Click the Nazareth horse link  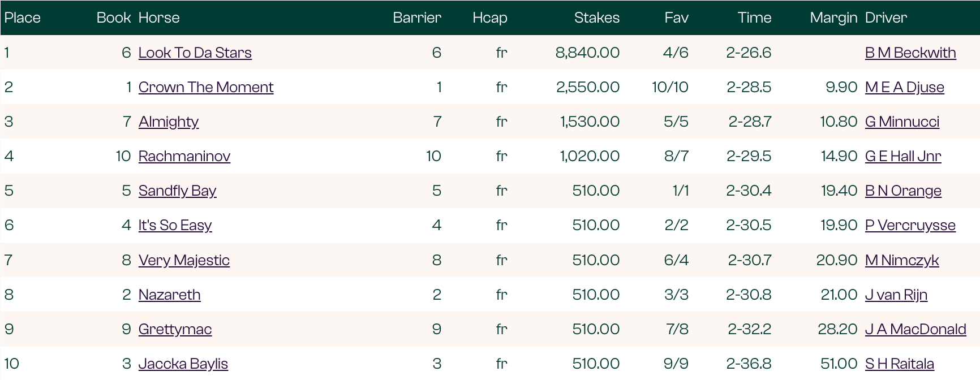coord(169,295)
